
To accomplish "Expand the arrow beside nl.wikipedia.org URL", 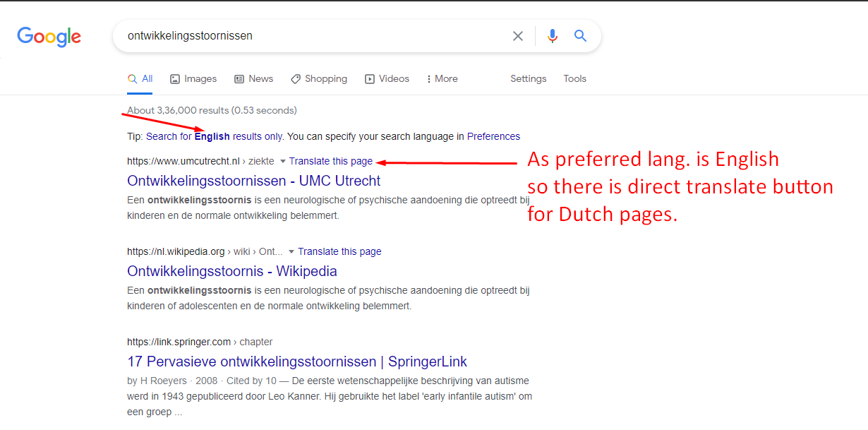I will pos(291,252).
